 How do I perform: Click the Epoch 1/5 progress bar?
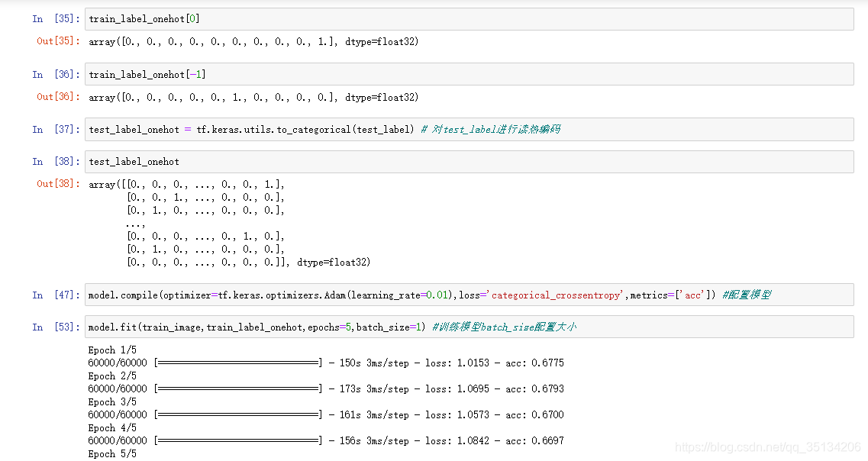[238, 363]
